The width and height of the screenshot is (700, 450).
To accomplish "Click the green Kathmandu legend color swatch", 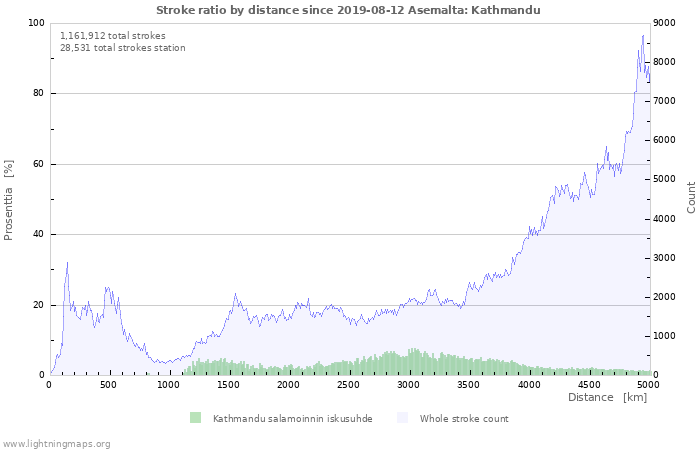I will 195,418.
